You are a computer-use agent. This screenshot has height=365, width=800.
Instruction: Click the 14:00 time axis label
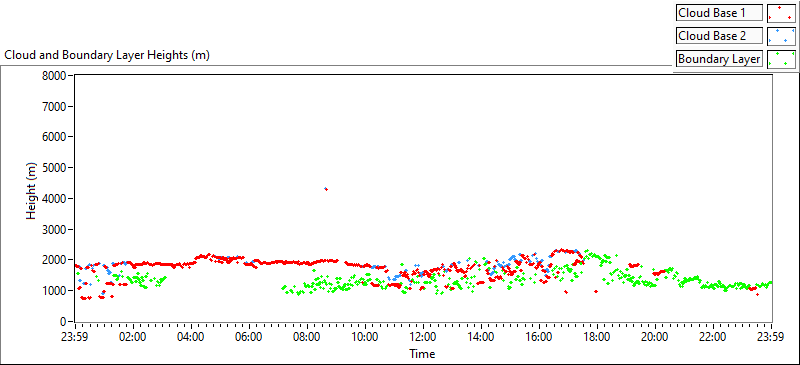[x=481, y=337]
